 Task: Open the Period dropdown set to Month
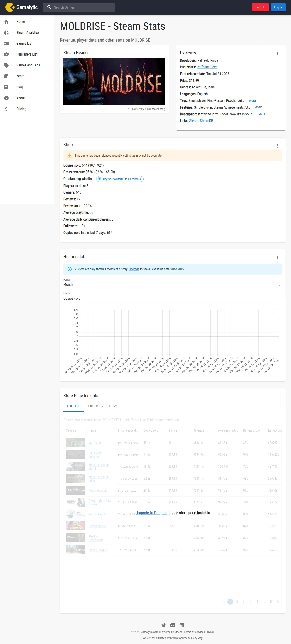[x=172, y=285]
